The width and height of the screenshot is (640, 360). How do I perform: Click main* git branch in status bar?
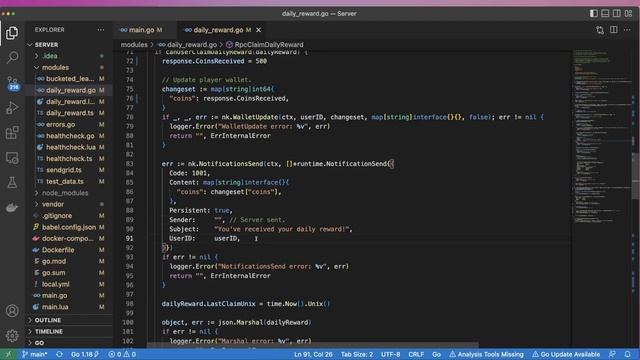35,354
